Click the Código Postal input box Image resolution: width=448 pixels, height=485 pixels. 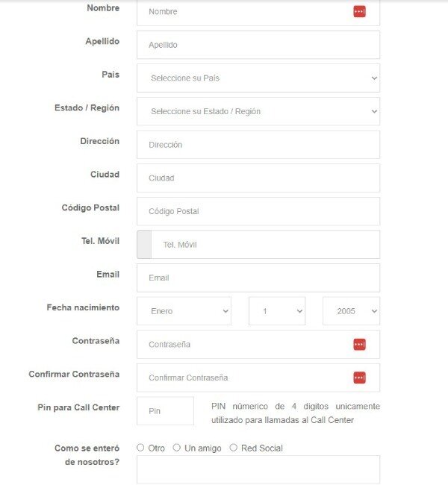[x=258, y=211]
